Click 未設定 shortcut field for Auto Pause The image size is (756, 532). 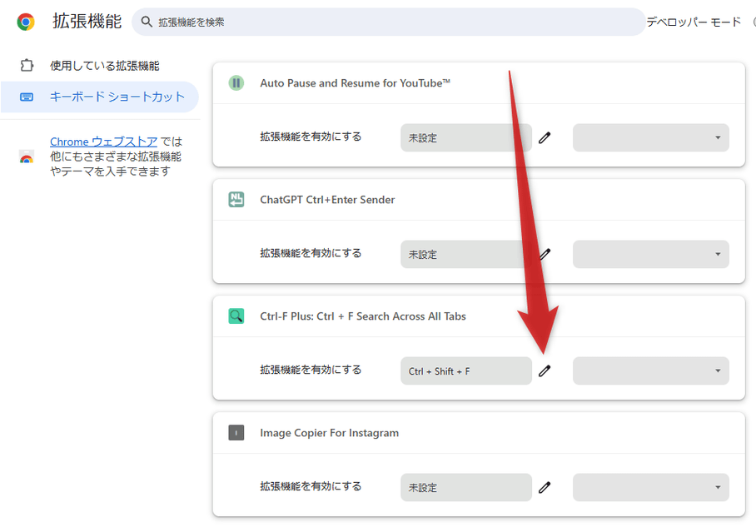pos(465,138)
